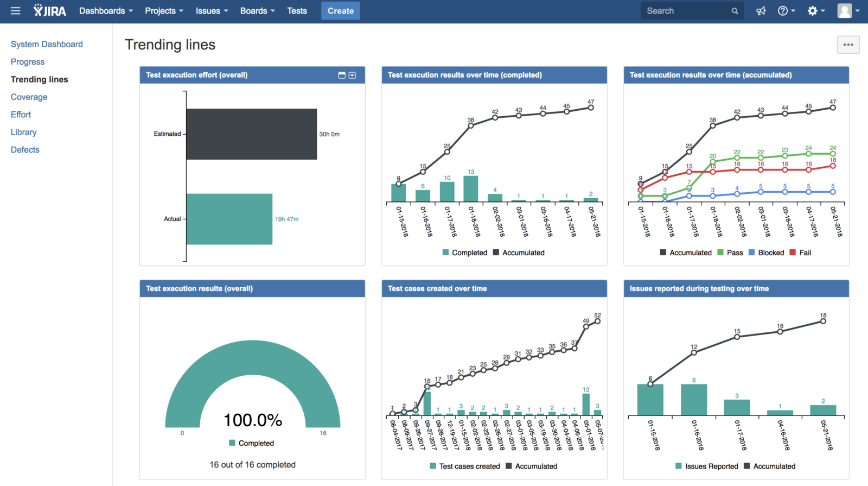Click the Fail red legend swatch
Image resolution: width=868 pixels, height=486 pixels.
pos(793,253)
